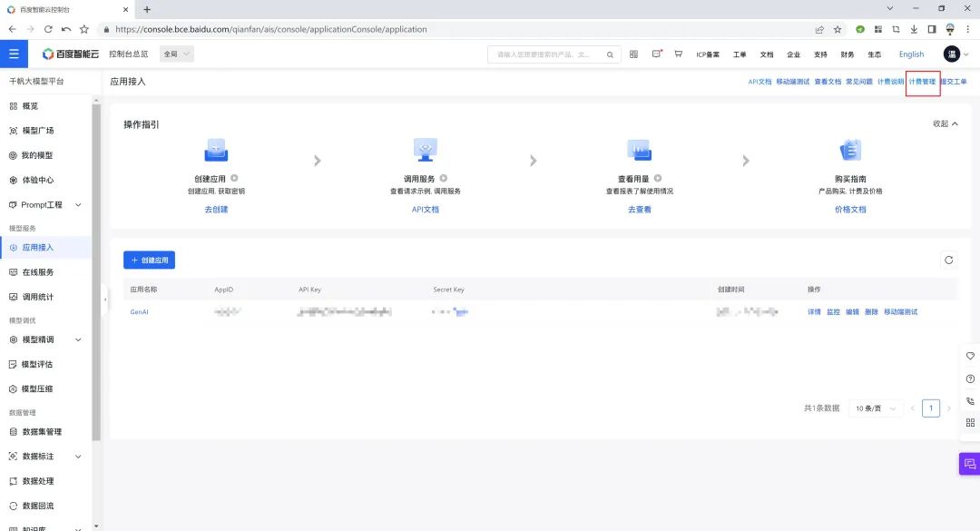The height and width of the screenshot is (531, 980).
Task: Open the 计费管理 link
Action: (922, 82)
